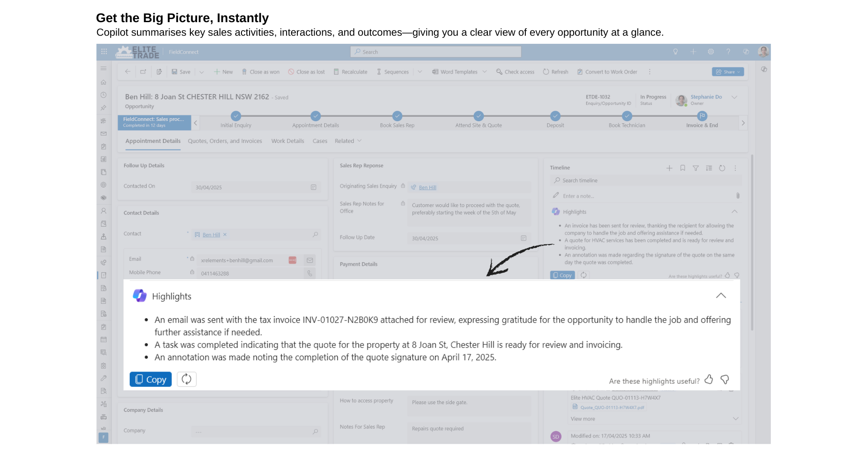This screenshot has width=868, height=452.
Task: Add a timeline record with the plus icon
Action: (669, 168)
